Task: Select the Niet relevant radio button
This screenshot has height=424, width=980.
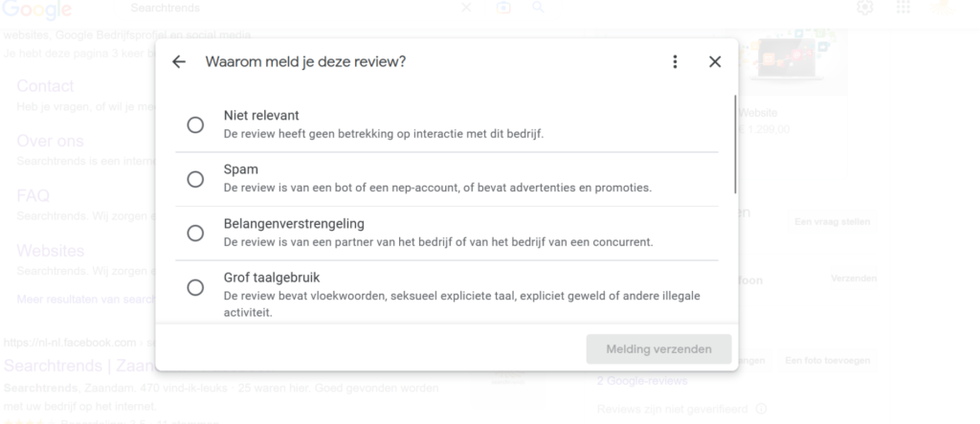Action: point(195,125)
